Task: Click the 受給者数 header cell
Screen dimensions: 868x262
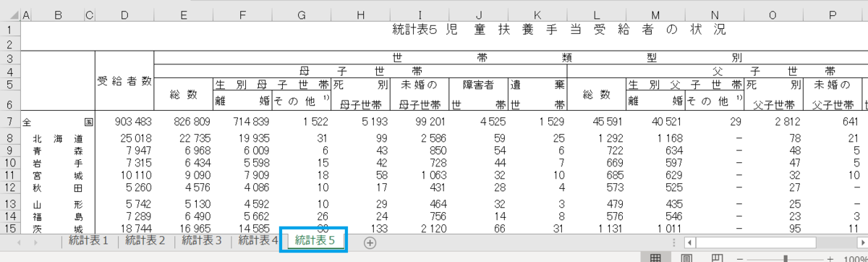Action: (124, 82)
